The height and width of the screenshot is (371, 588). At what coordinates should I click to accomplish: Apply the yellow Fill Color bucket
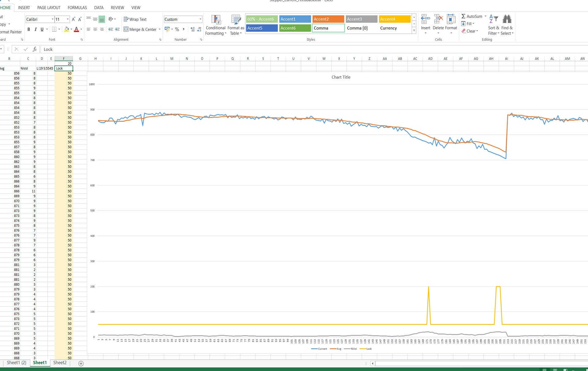(66, 29)
